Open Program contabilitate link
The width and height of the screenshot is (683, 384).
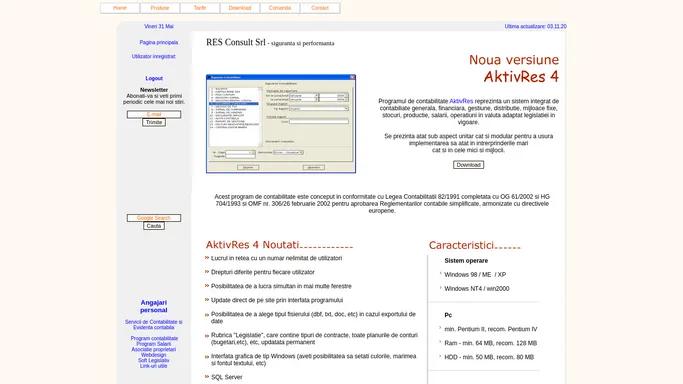point(154,338)
